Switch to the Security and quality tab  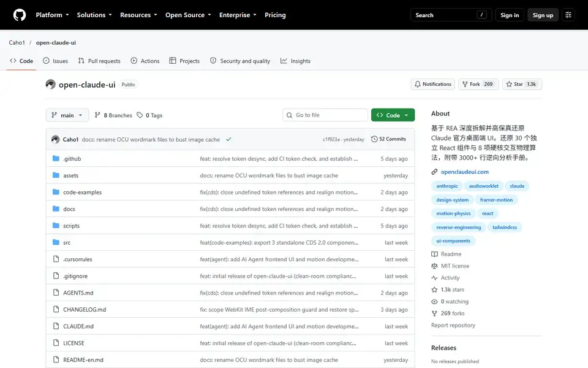point(240,61)
